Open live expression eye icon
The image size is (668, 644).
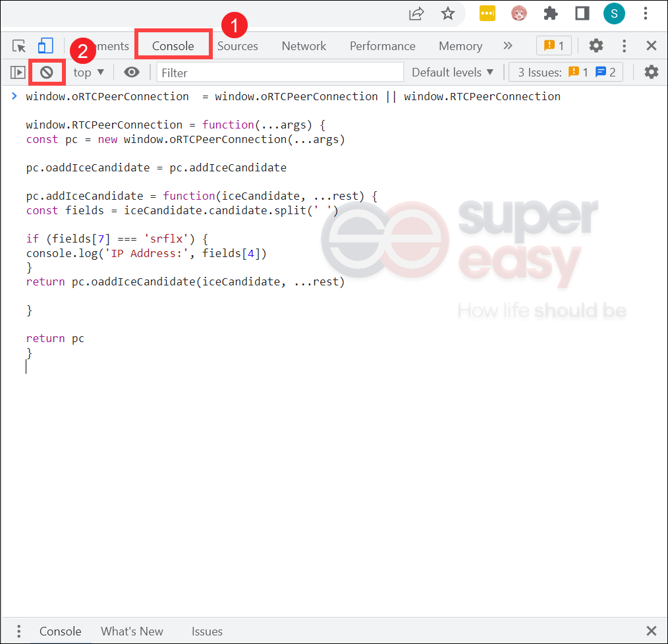point(132,73)
